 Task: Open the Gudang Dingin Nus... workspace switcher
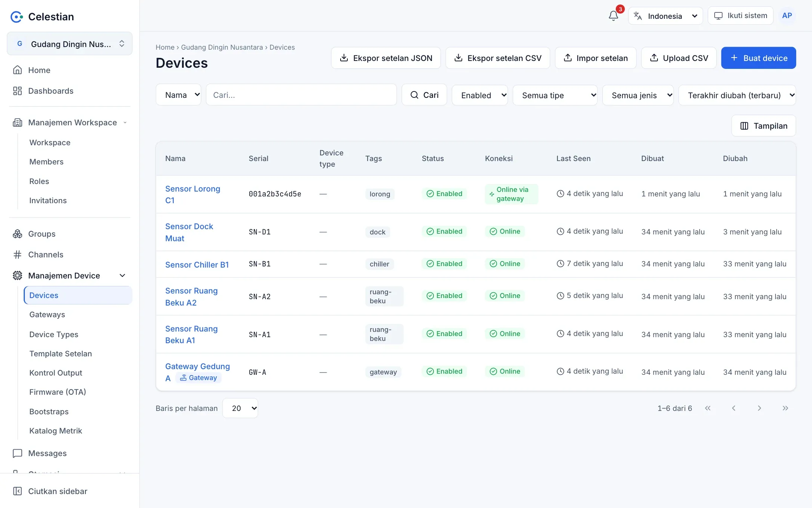[70, 44]
